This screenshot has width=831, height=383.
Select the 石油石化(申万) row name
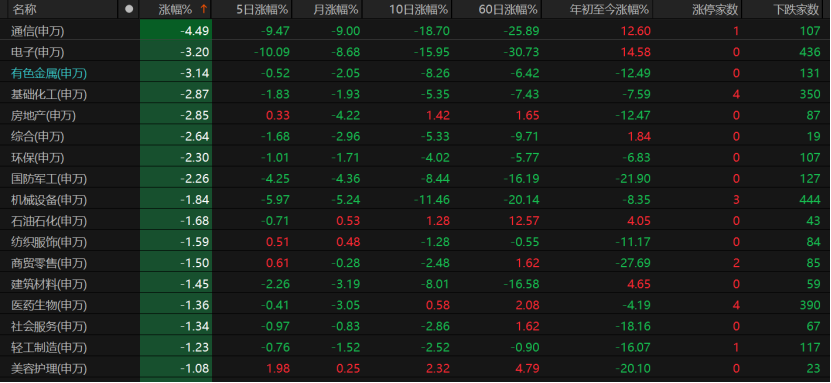pos(49,221)
